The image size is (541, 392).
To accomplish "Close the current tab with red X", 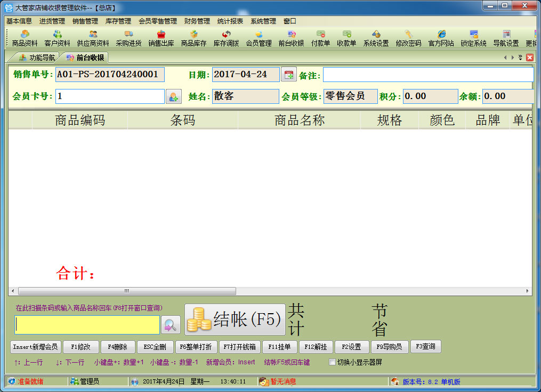I will pyautogui.click(x=530, y=58).
